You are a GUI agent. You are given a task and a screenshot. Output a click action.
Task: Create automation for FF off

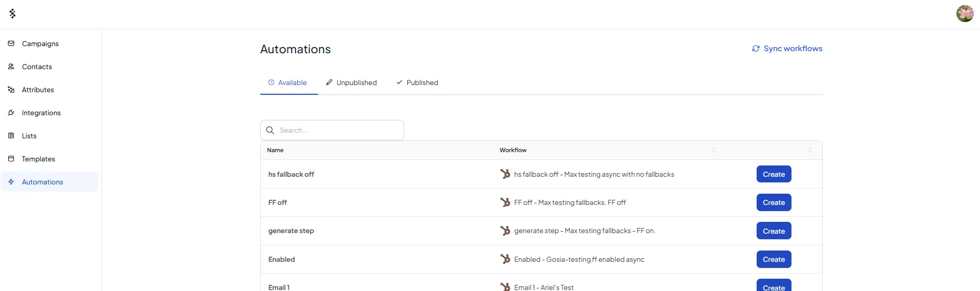[x=774, y=202]
